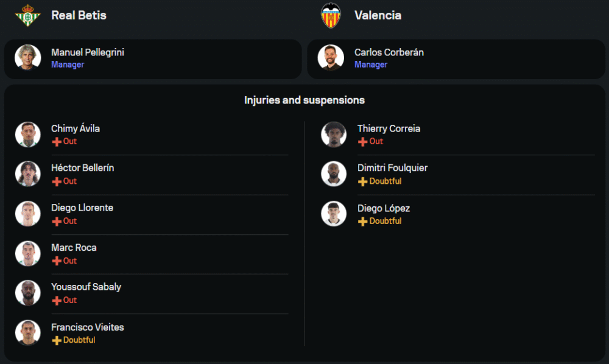Click Thierry Correia's player avatar
This screenshot has height=364, width=609.
click(x=334, y=135)
